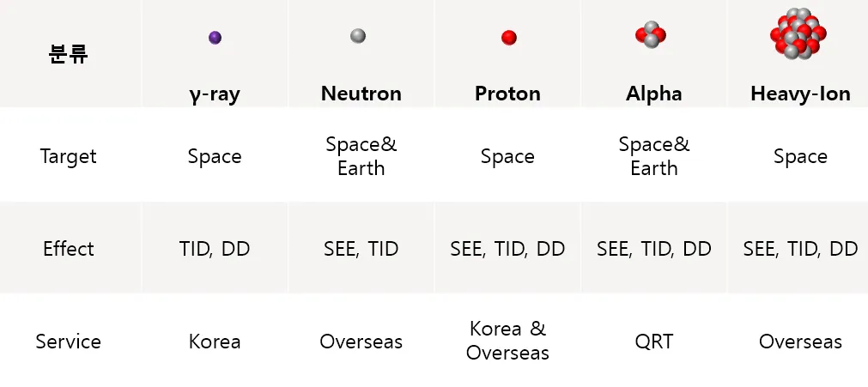Click the 분류 header cell
This screenshot has height=387, width=868.
pos(69,55)
